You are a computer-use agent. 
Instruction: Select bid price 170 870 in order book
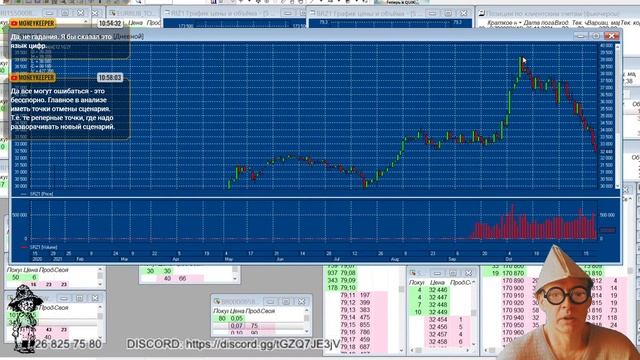pyautogui.click(x=513, y=273)
